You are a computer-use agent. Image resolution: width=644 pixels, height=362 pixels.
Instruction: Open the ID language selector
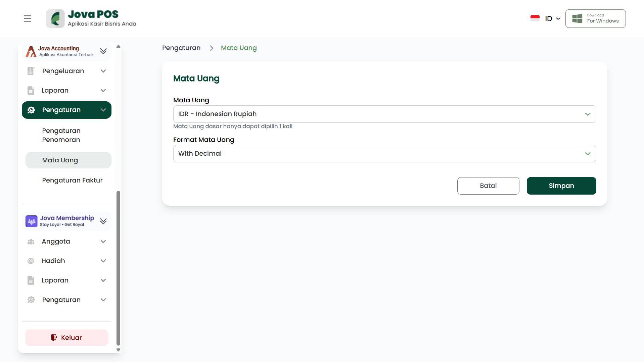(x=552, y=19)
